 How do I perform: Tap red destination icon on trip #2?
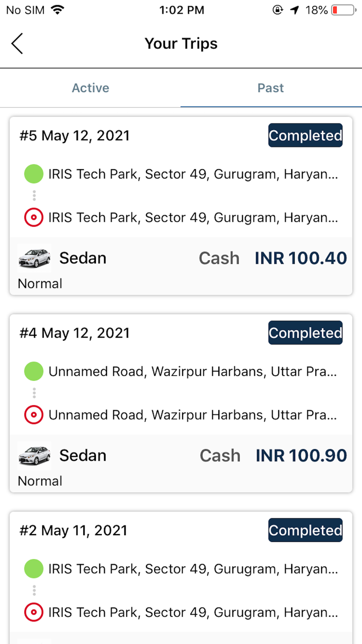click(34, 612)
